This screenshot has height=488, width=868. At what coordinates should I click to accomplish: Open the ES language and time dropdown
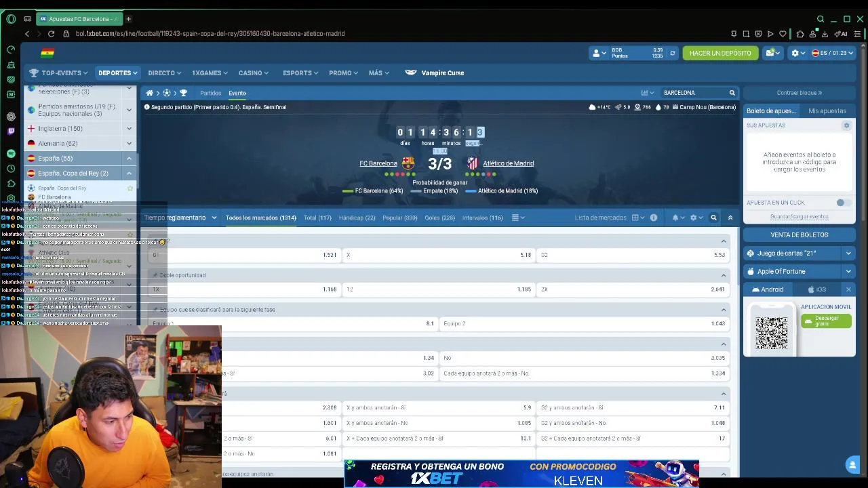pos(833,53)
